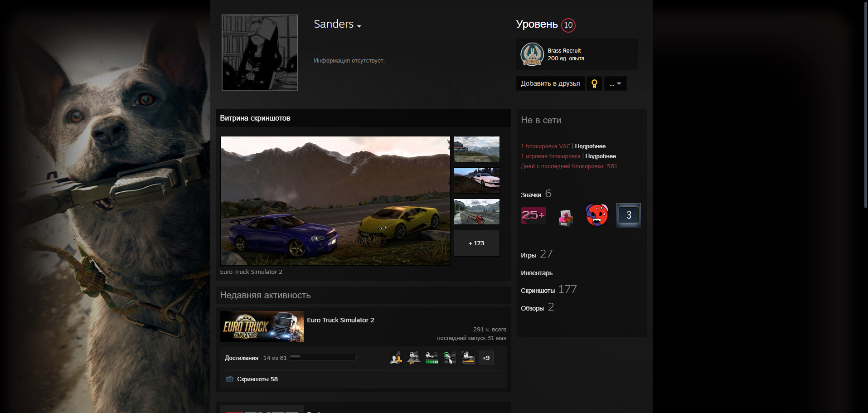Click the 291 ч. всего playtime text
This screenshot has width=868, height=413.
[x=490, y=330]
